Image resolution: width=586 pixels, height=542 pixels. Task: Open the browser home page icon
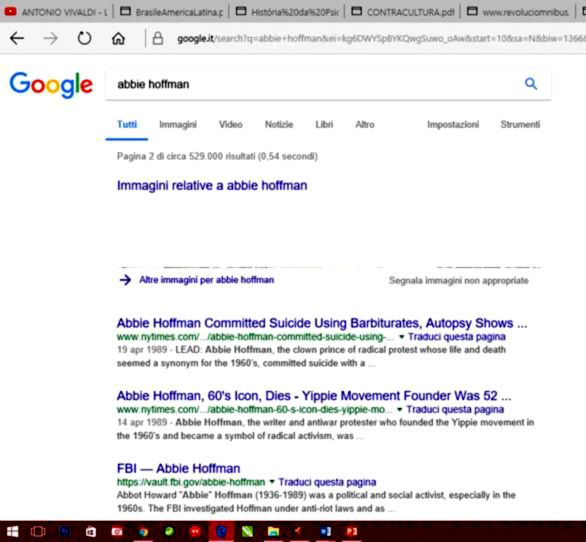coord(118,38)
